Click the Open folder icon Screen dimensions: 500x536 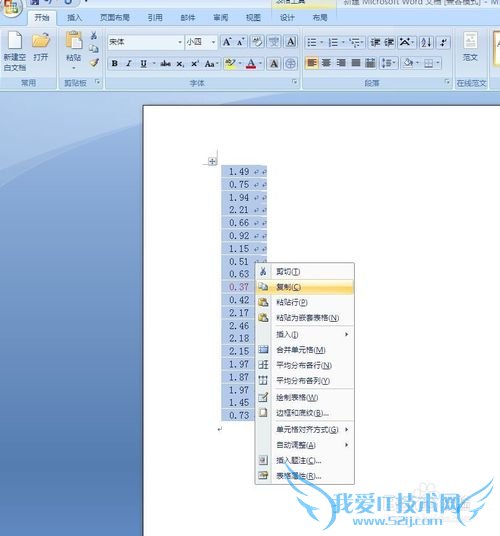click(41, 41)
